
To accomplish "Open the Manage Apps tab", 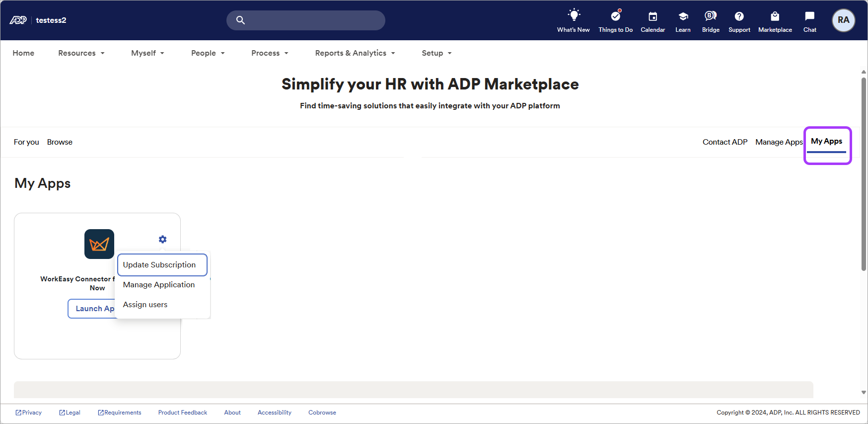I will pyautogui.click(x=779, y=142).
